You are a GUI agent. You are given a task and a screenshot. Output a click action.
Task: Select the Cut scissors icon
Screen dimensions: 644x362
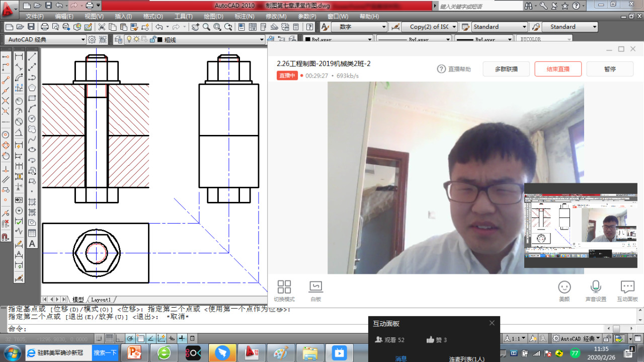[x=101, y=27]
